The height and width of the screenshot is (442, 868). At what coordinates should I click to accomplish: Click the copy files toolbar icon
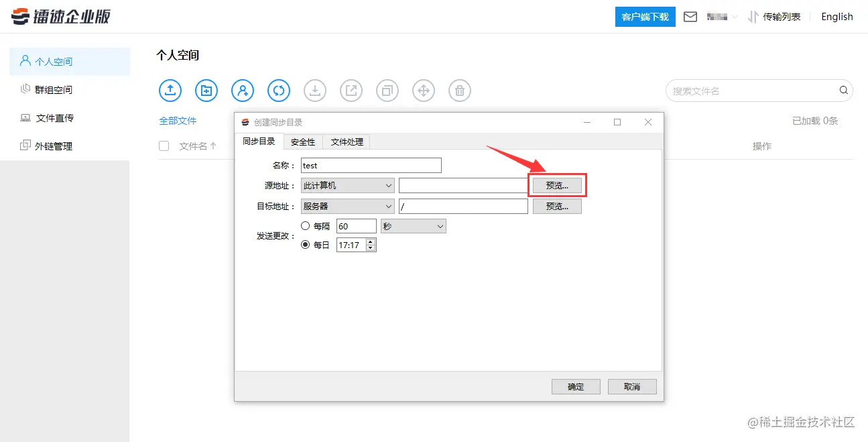pyautogui.click(x=387, y=90)
